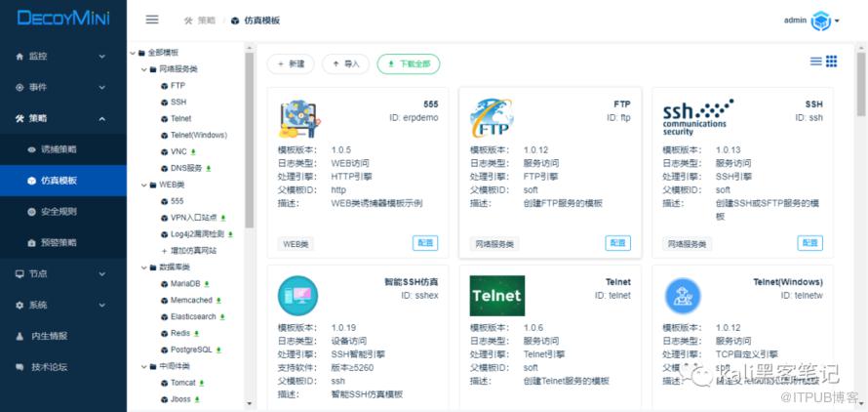The image size is (868, 412).
Task: Collapse the 策略 sidebar menu
Action: (x=63, y=119)
